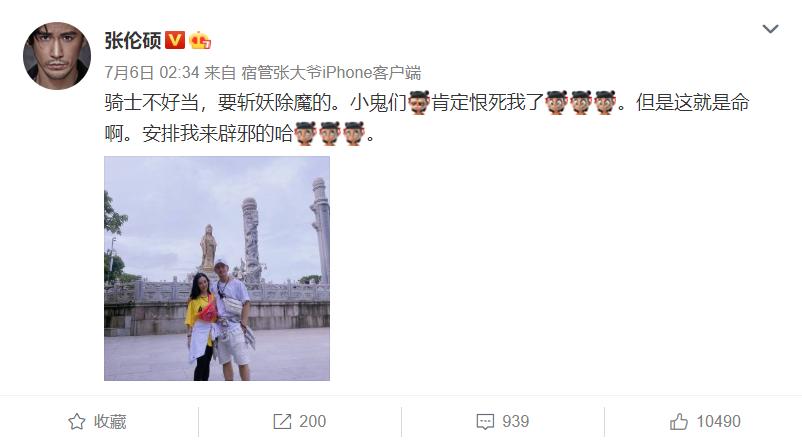Open the 939 comments
802x446 pixels.
(516, 421)
